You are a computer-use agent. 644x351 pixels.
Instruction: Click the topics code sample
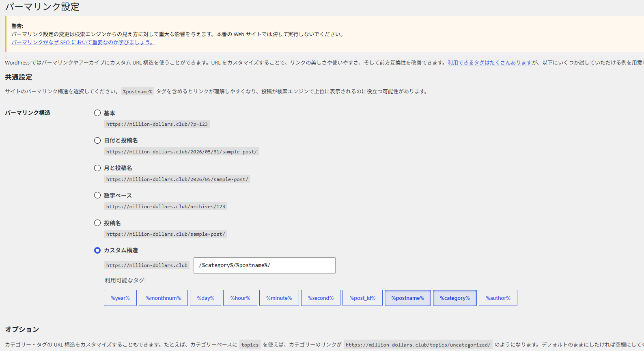click(x=250, y=345)
